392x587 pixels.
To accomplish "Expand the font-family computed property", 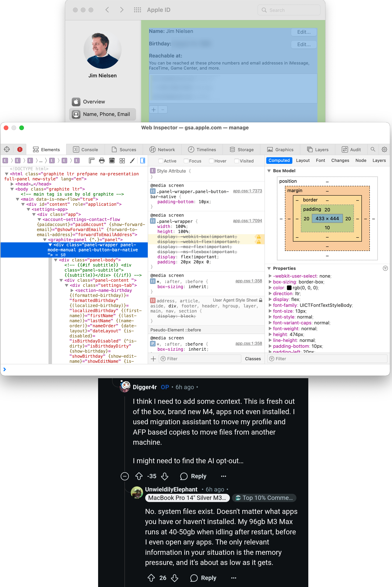I will (270, 305).
